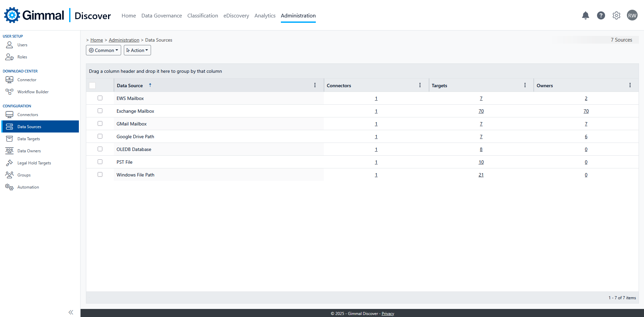The image size is (644, 317).
Task: Sort by the Connectors column header
Action: (339, 86)
